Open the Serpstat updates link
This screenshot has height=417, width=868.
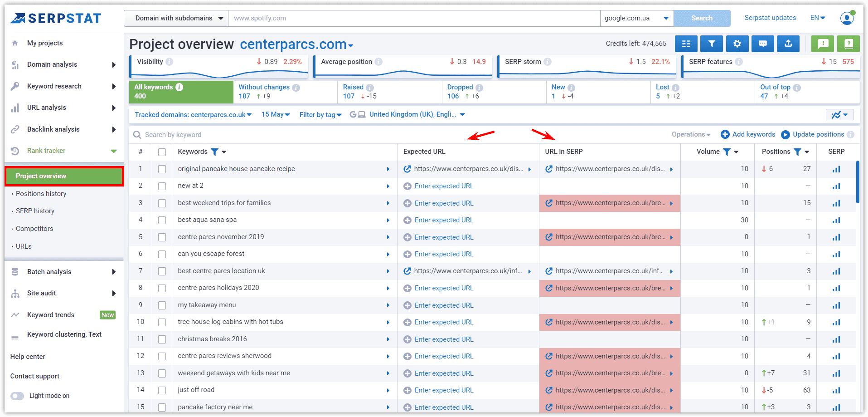(770, 18)
